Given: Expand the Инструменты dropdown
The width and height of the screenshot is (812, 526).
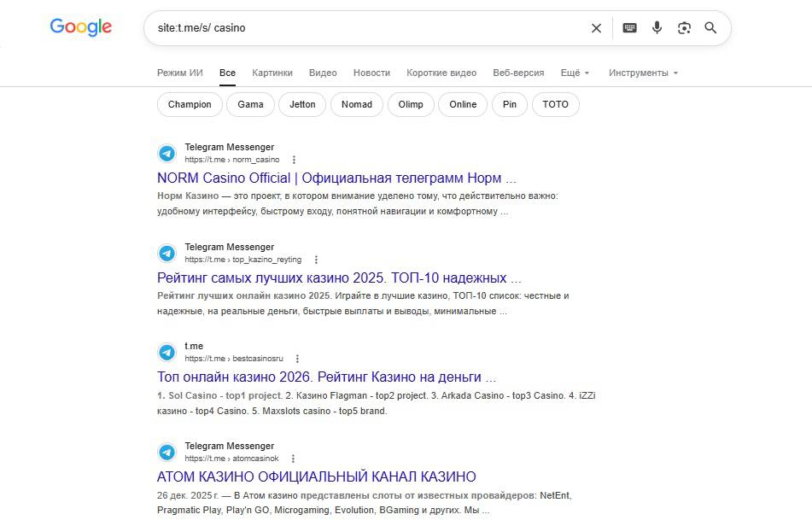Looking at the screenshot, I should tap(643, 73).
